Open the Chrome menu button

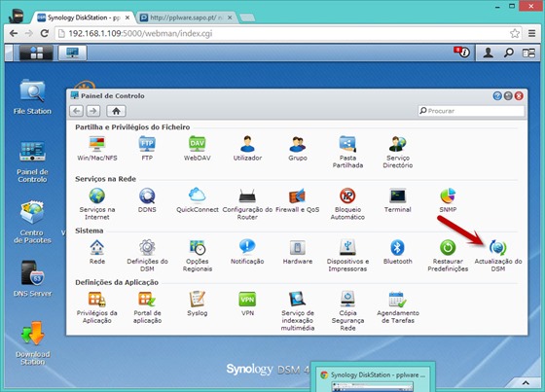pos(531,33)
